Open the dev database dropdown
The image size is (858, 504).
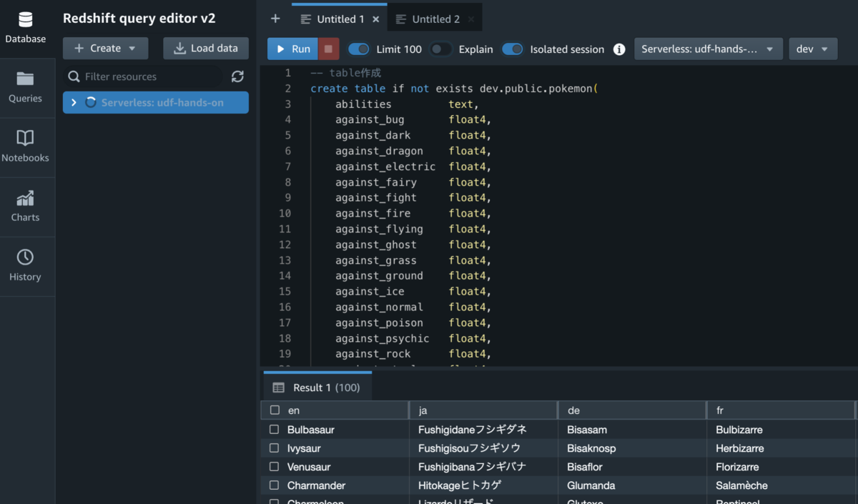[813, 49]
